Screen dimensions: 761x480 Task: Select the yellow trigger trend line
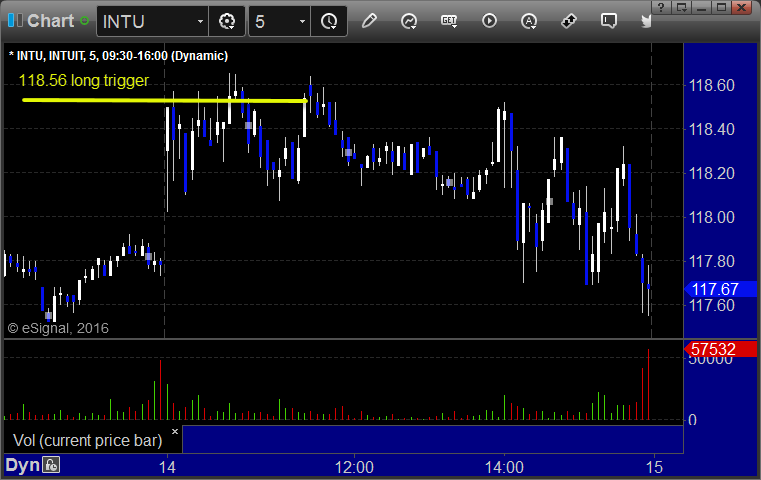tap(165, 100)
